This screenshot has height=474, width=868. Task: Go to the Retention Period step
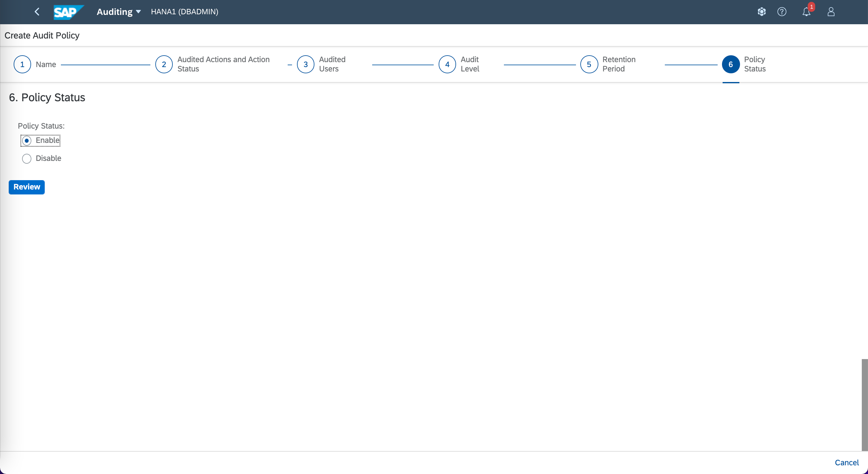coord(589,64)
